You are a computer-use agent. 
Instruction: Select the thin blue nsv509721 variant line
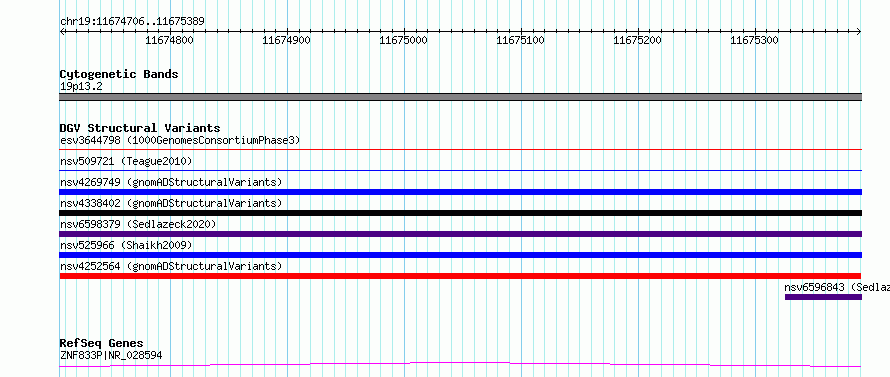[x=460, y=170]
